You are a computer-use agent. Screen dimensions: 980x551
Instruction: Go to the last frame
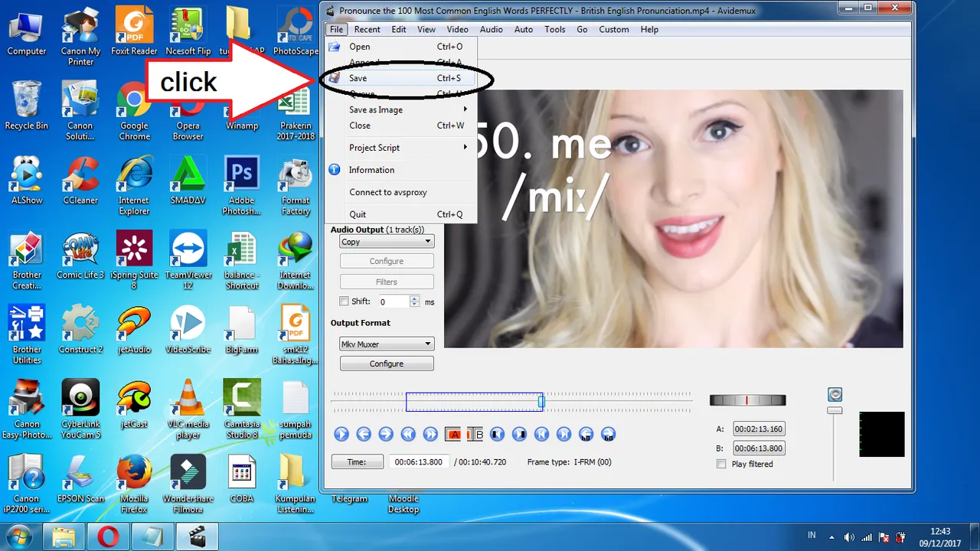(563, 435)
